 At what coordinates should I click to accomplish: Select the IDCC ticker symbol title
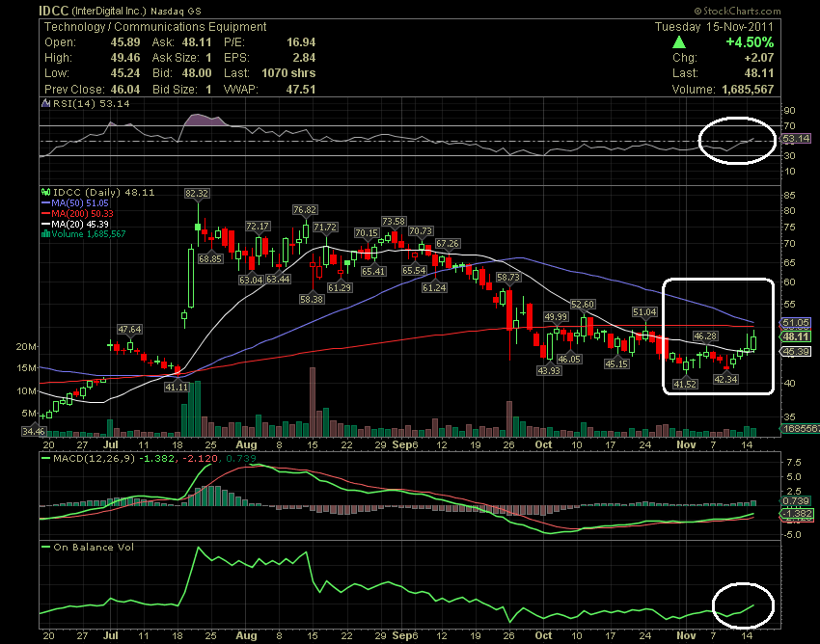point(54,11)
